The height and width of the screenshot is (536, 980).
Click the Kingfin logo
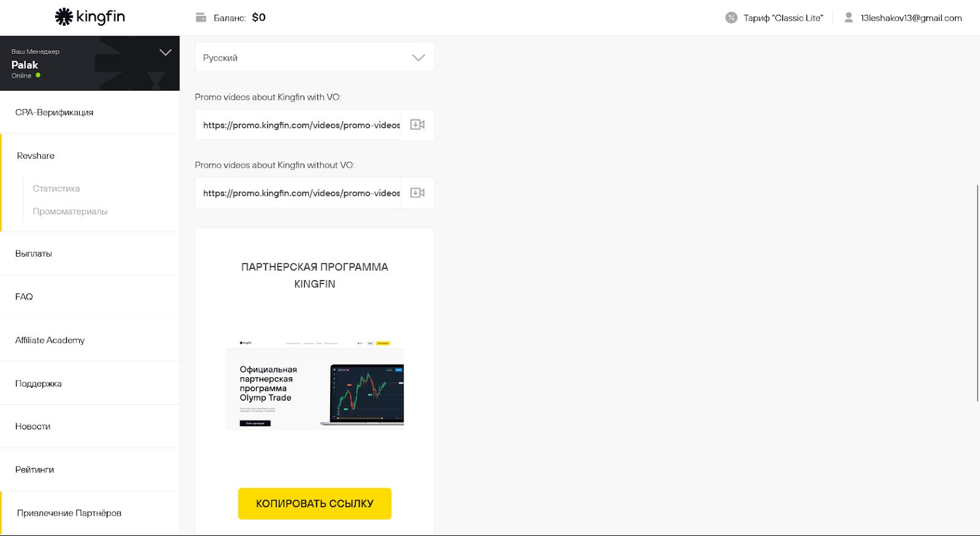click(x=90, y=17)
